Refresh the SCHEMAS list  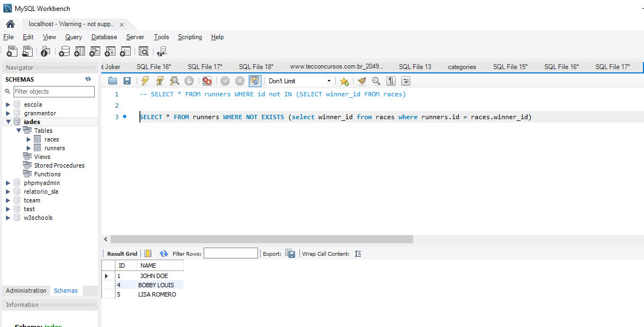[x=88, y=79]
